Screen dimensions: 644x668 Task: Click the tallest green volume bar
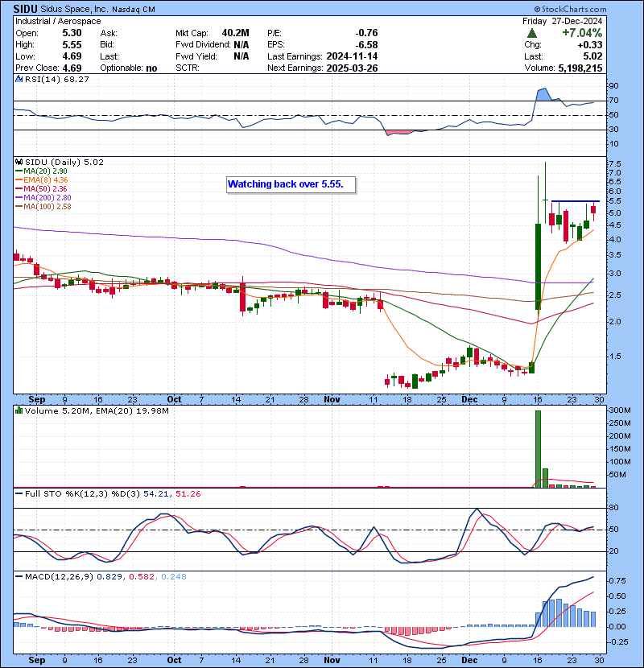538,448
